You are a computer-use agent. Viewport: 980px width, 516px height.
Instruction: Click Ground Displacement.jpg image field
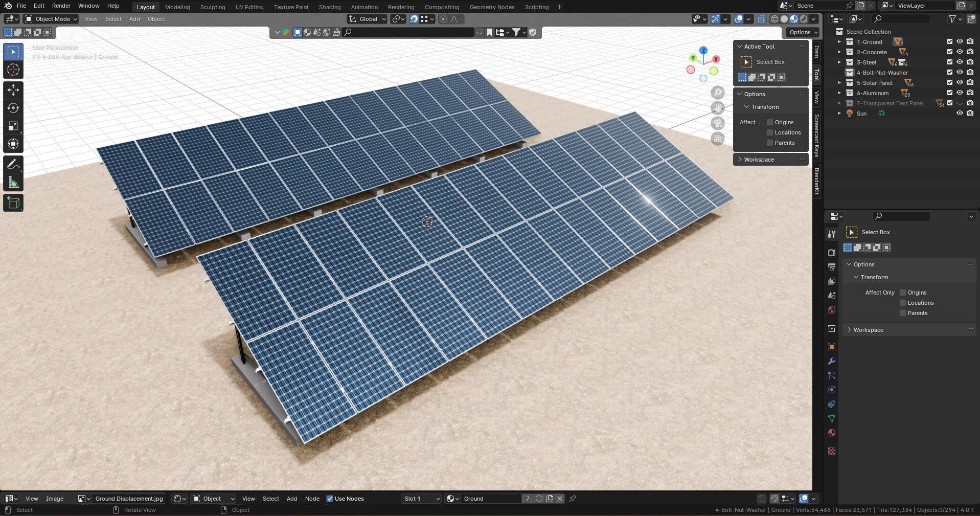129,499
